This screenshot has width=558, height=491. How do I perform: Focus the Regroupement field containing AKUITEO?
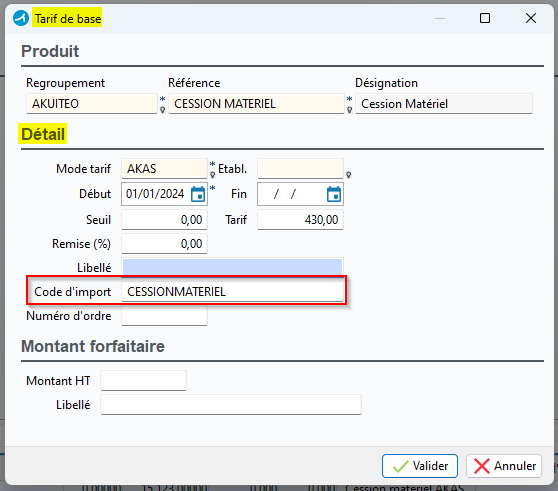coord(92,104)
